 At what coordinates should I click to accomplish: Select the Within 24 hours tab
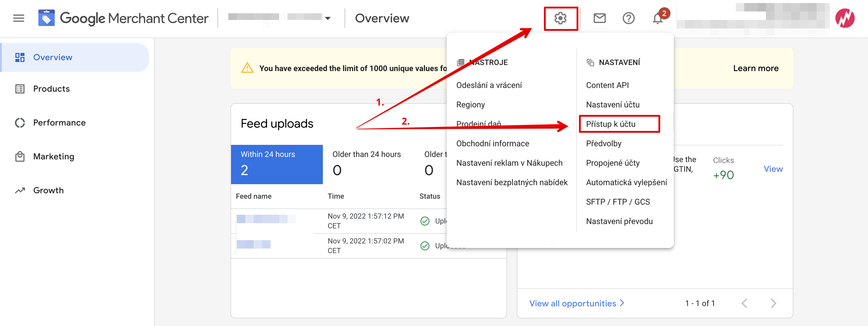(277, 164)
